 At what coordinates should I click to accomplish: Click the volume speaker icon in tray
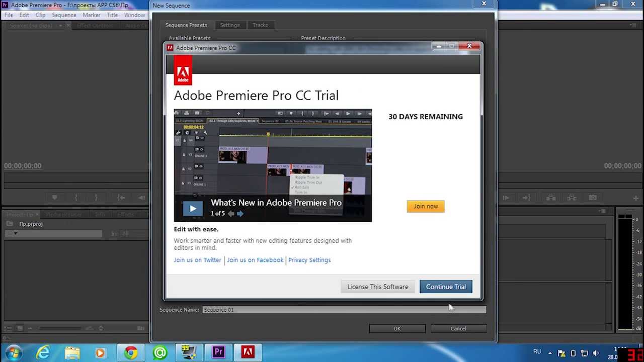tap(596, 353)
